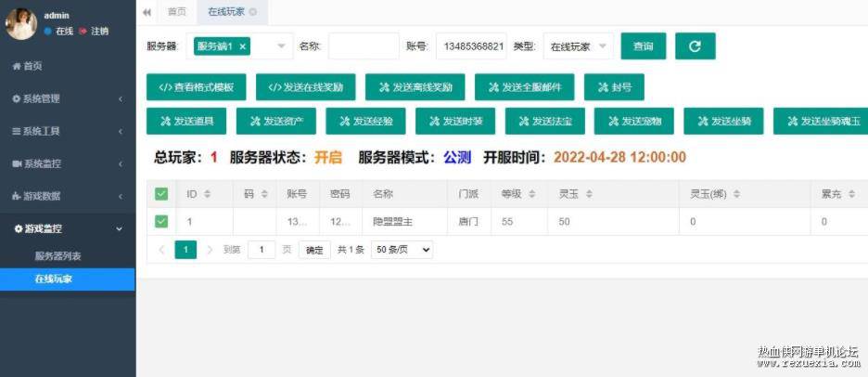The image size is (868, 377).
Task: Collapse sidebar using the double-arrow icon
Action: [x=147, y=12]
